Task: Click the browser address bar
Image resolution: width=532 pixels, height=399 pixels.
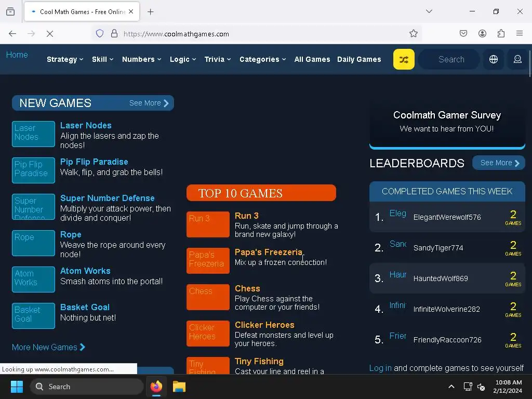Action: pos(258,34)
